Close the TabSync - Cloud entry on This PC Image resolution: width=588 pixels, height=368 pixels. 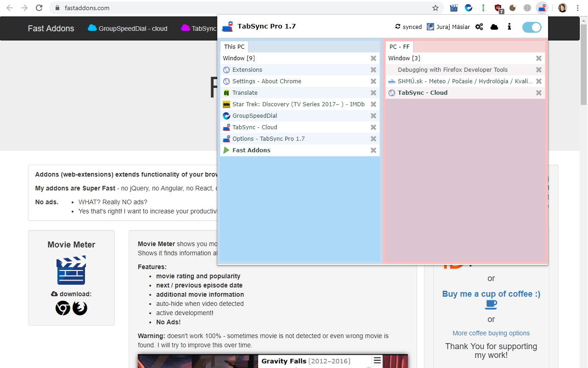(x=373, y=127)
